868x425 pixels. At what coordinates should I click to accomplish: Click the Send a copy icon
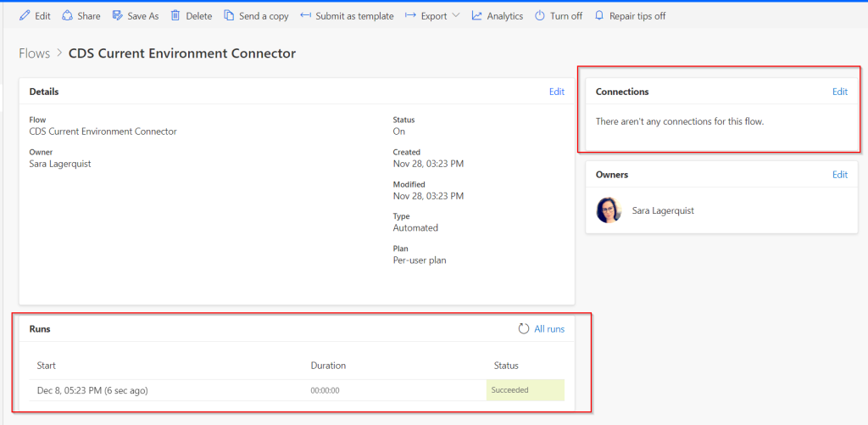coord(229,16)
